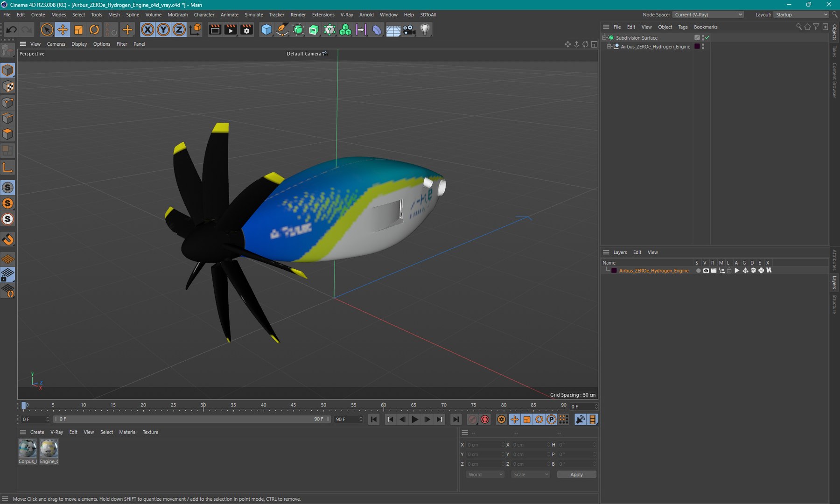Viewport: 840px width, 504px height.
Task: Toggle layer Solo dot for Airbus layer
Action: pyautogui.click(x=698, y=271)
